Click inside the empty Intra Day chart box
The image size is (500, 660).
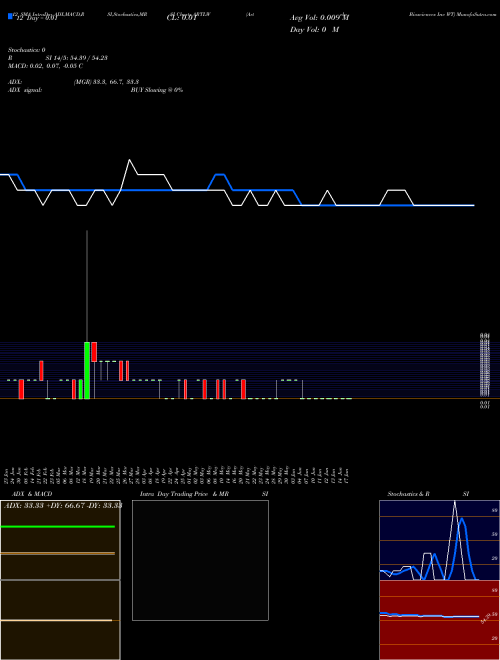click(200, 560)
